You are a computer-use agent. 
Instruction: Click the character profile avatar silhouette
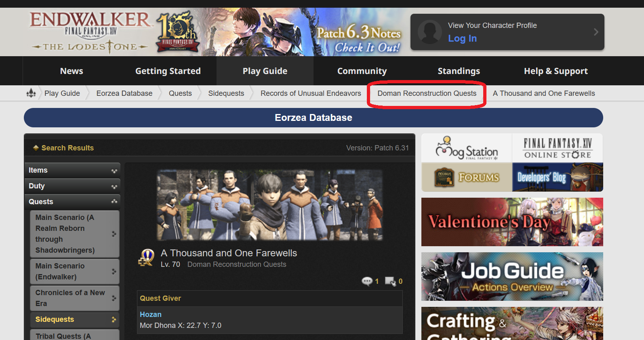429,32
